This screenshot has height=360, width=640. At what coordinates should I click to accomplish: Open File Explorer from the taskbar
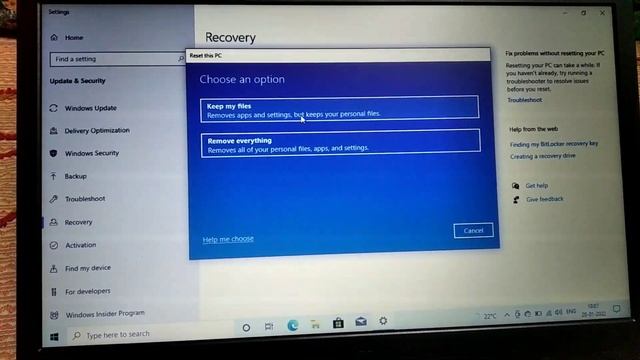click(x=315, y=324)
